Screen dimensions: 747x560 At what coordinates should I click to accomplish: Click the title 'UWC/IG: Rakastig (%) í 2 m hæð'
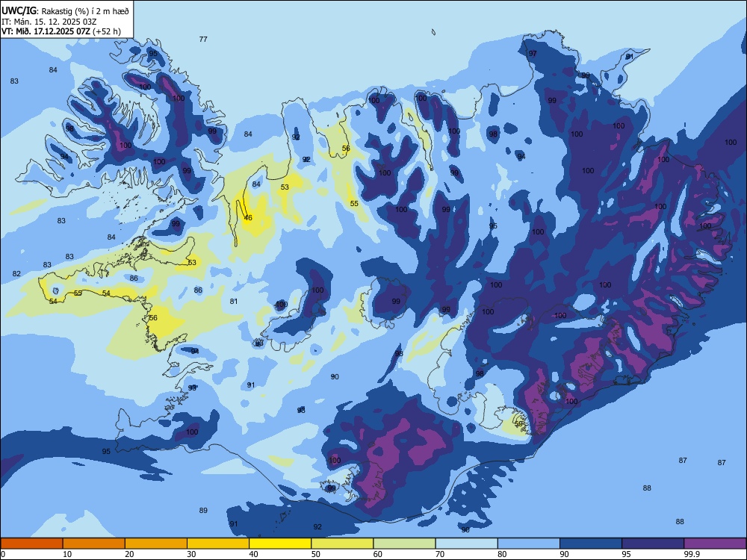tap(65, 11)
